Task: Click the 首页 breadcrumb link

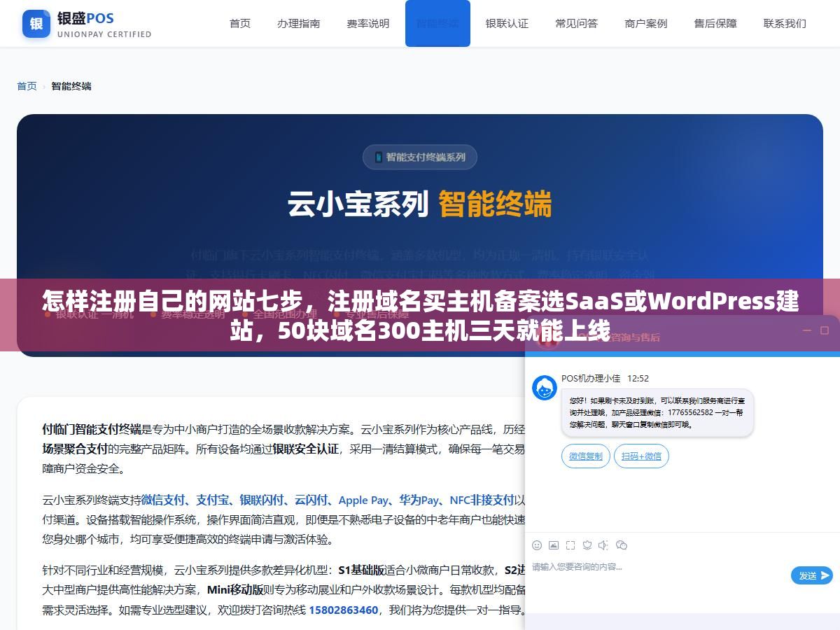Action: click(27, 86)
